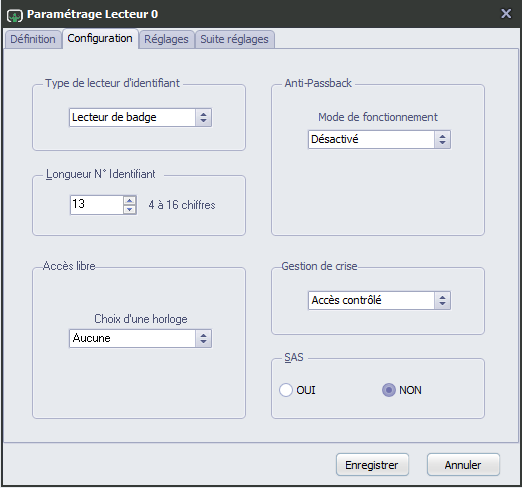The height and width of the screenshot is (488, 522).
Task: Click the Annuler button
Action: click(463, 465)
